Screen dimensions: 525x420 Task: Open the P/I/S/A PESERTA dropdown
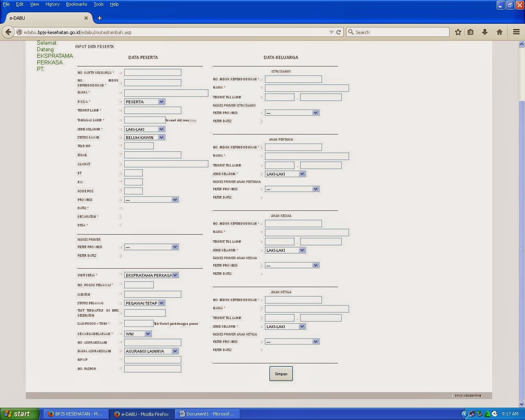point(144,102)
